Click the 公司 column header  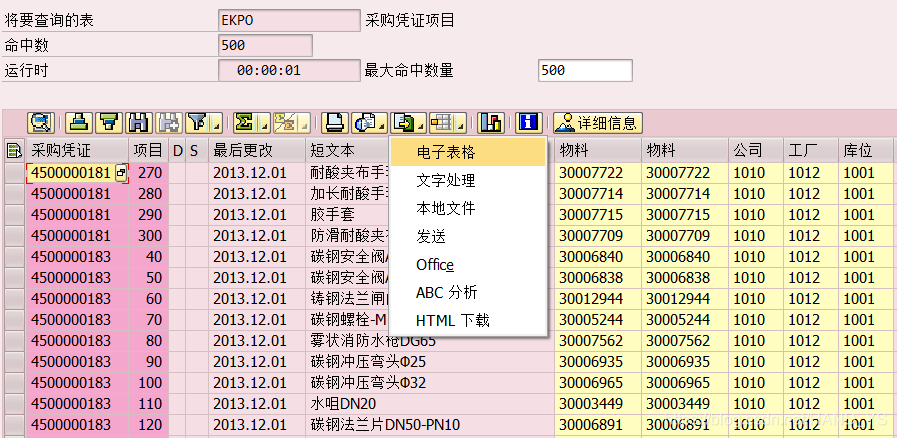(756, 150)
